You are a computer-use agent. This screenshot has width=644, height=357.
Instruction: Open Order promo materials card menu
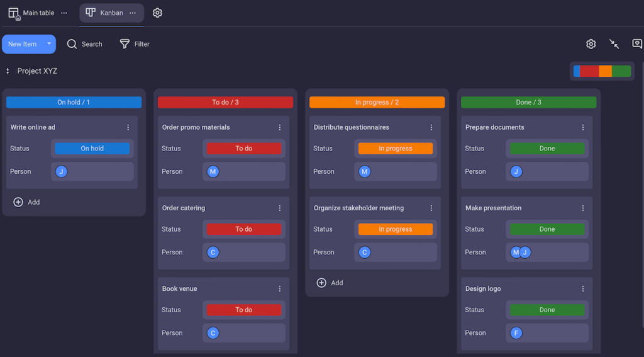point(280,127)
